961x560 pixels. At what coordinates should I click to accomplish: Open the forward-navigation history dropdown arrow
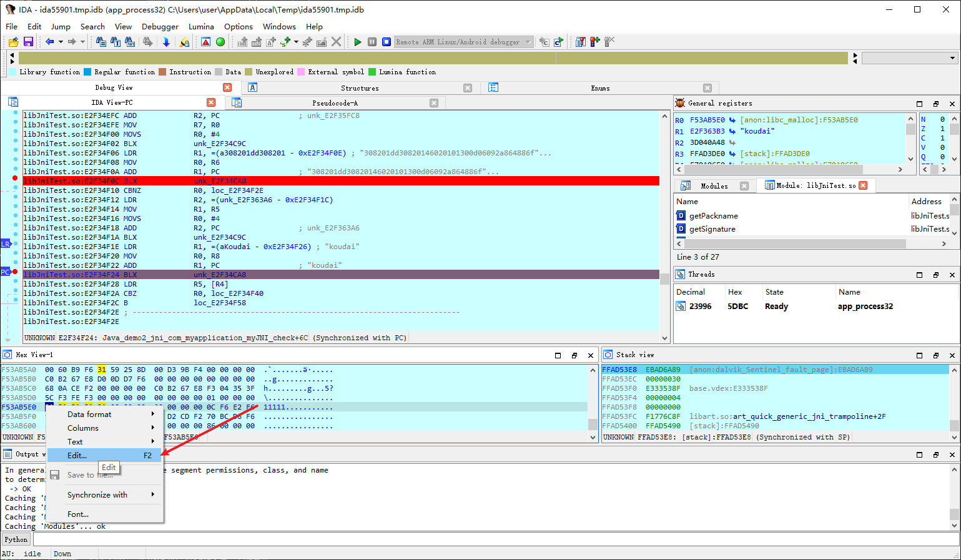pos(82,42)
